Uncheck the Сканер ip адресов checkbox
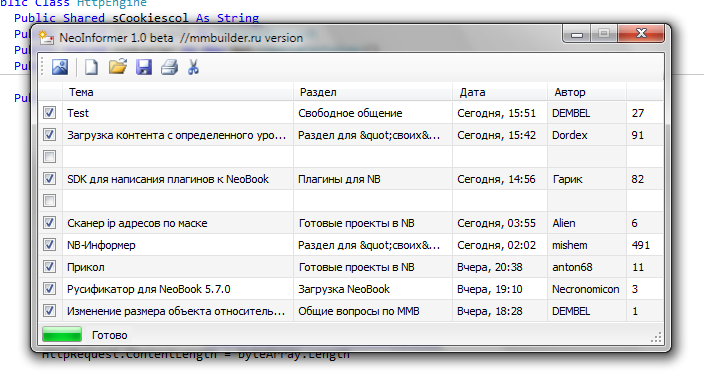 (x=49, y=223)
